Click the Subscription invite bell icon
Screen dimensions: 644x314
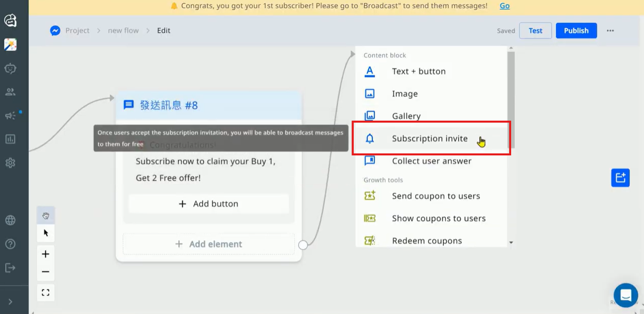coord(370,138)
